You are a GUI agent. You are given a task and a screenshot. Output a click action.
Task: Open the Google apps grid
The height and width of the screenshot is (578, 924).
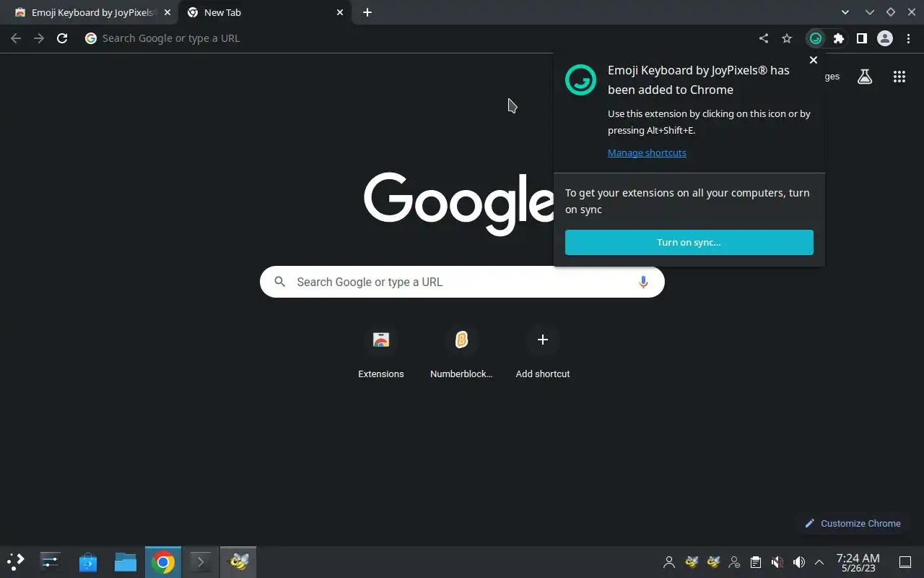click(x=899, y=77)
